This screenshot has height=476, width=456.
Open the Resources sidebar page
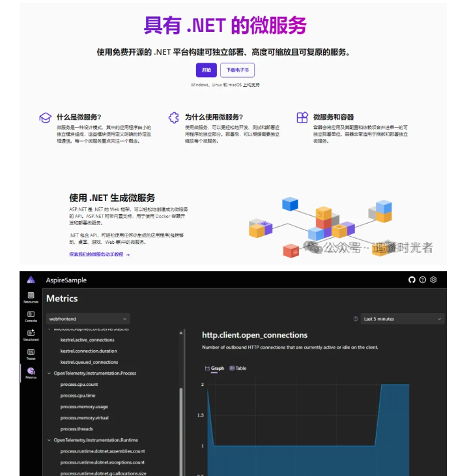[31, 297]
